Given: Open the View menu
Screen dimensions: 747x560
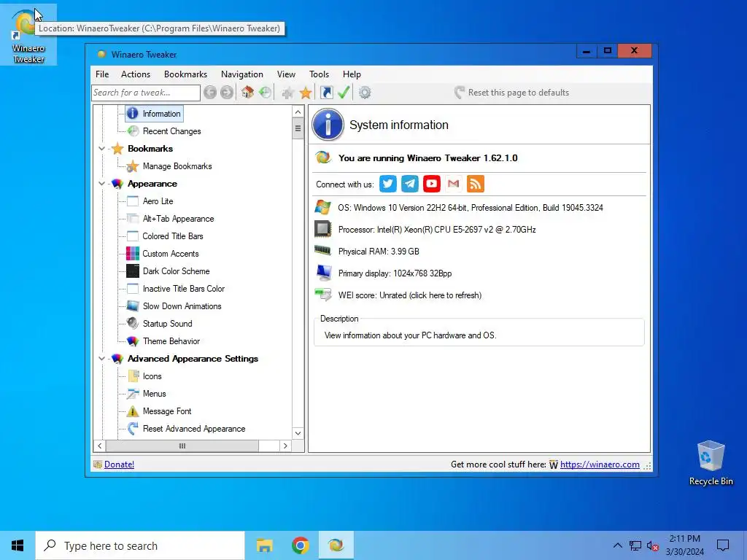Looking at the screenshot, I should [x=286, y=74].
